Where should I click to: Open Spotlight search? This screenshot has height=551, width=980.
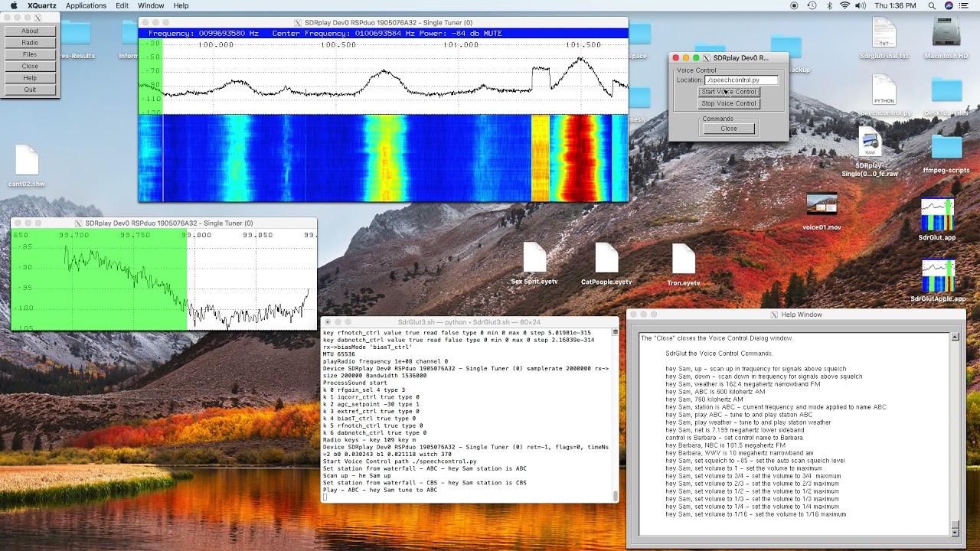pyautogui.click(x=932, y=5)
